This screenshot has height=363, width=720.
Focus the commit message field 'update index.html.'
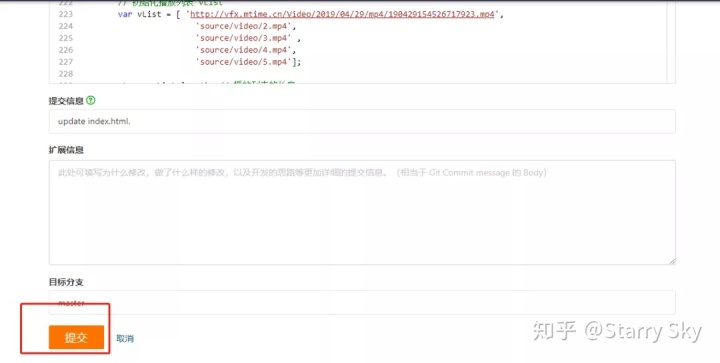(362, 122)
